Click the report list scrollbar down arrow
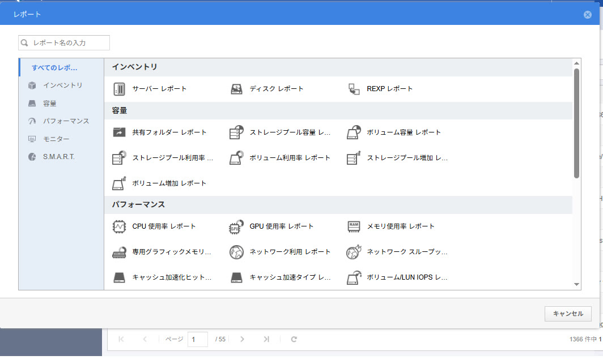Image resolution: width=603 pixels, height=364 pixels. click(x=576, y=285)
